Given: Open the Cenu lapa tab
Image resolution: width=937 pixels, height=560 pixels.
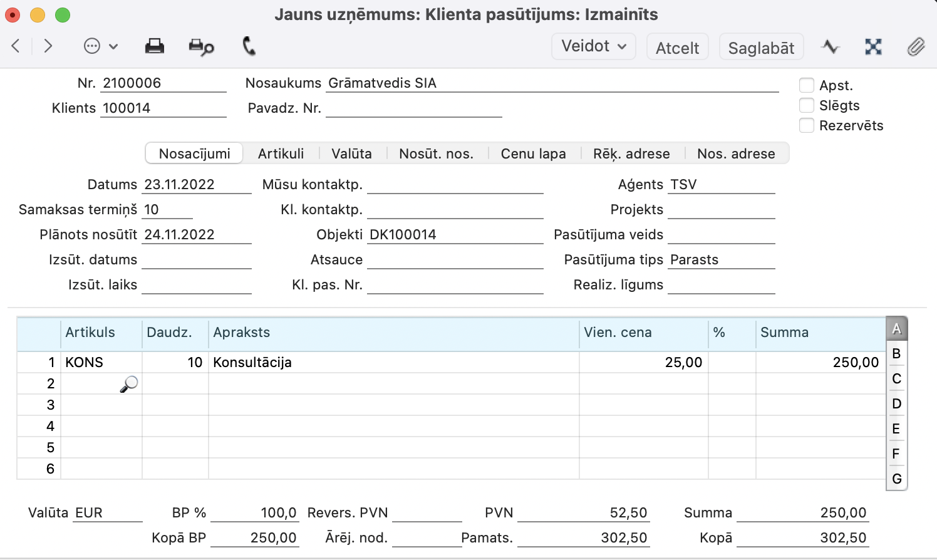Looking at the screenshot, I should tap(533, 153).
